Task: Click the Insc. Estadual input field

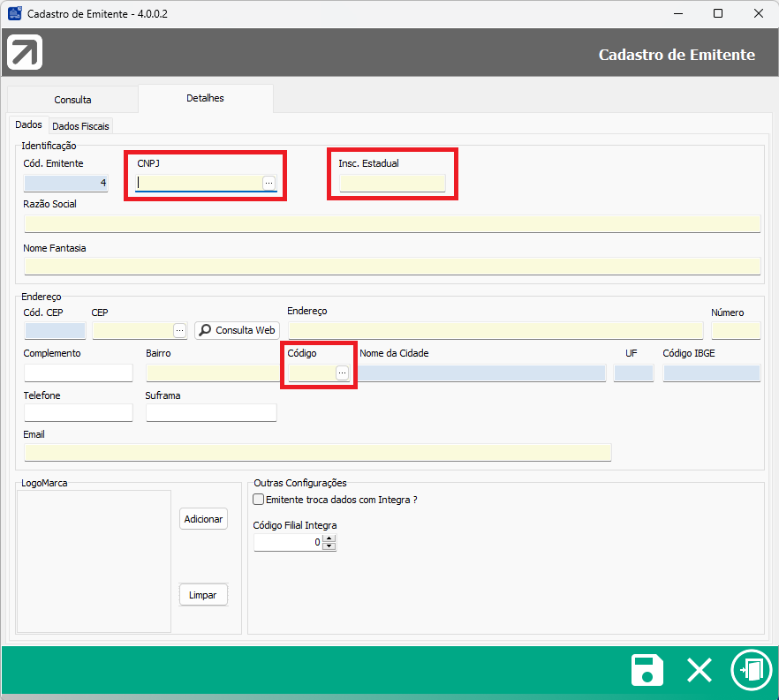Action: (x=392, y=184)
